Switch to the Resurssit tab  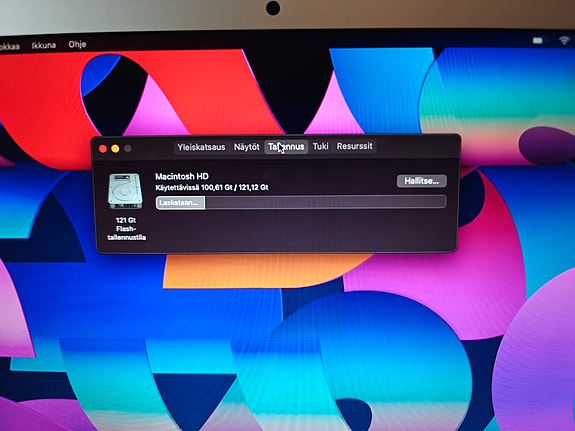tap(355, 146)
